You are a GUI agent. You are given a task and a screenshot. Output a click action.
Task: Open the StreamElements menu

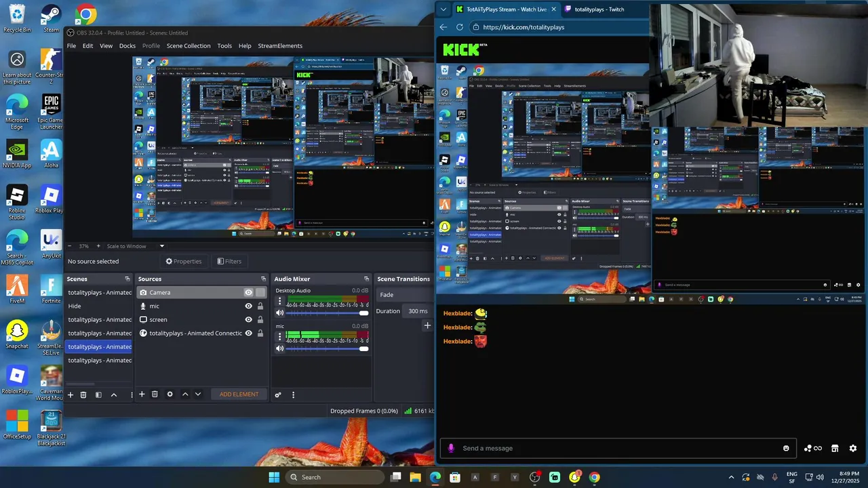pyautogui.click(x=280, y=45)
